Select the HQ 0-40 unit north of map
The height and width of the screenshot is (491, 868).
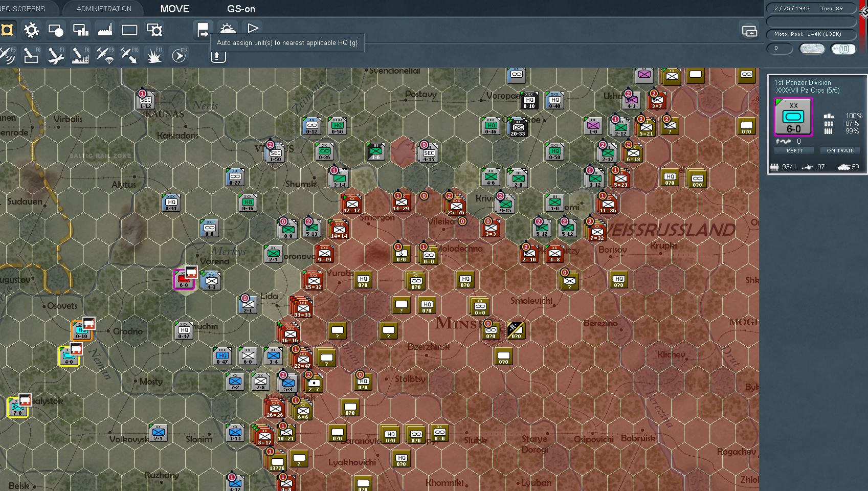click(554, 100)
